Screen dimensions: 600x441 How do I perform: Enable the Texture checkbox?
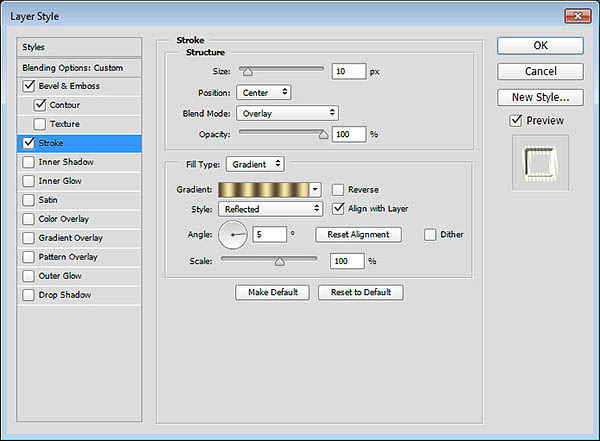40,124
